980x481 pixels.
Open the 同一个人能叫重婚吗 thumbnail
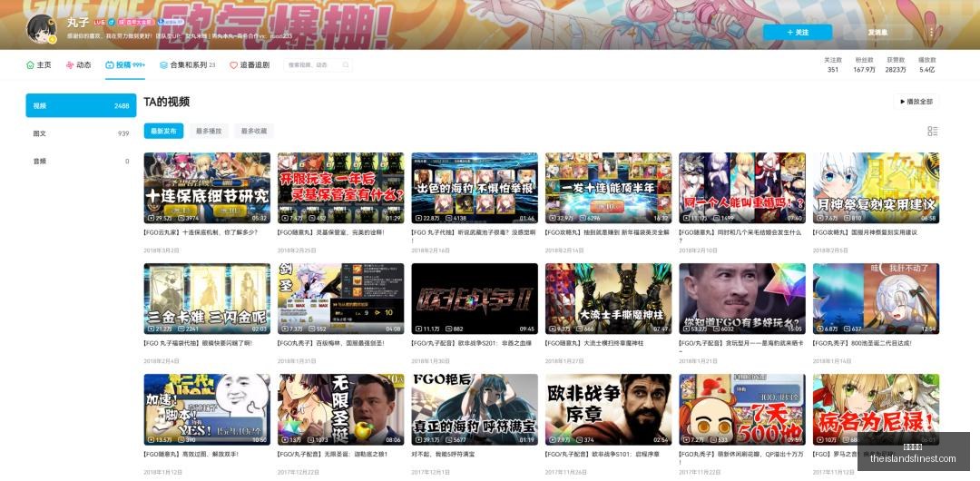(x=742, y=188)
